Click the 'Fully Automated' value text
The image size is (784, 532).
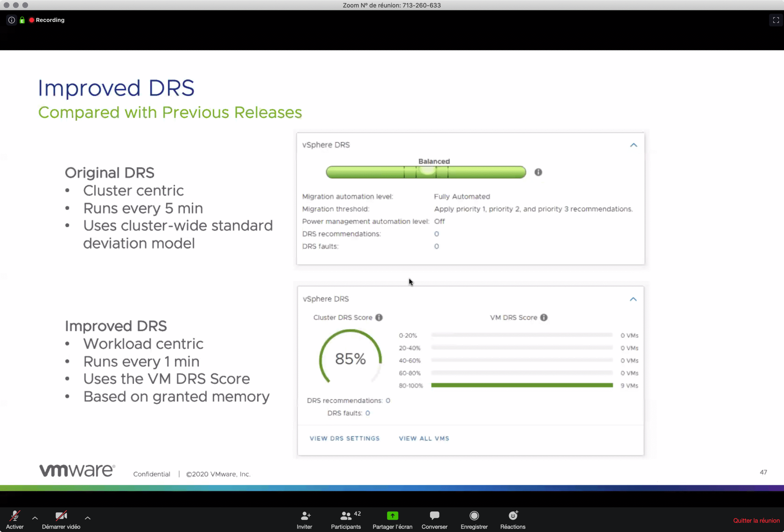coord(462,197)
